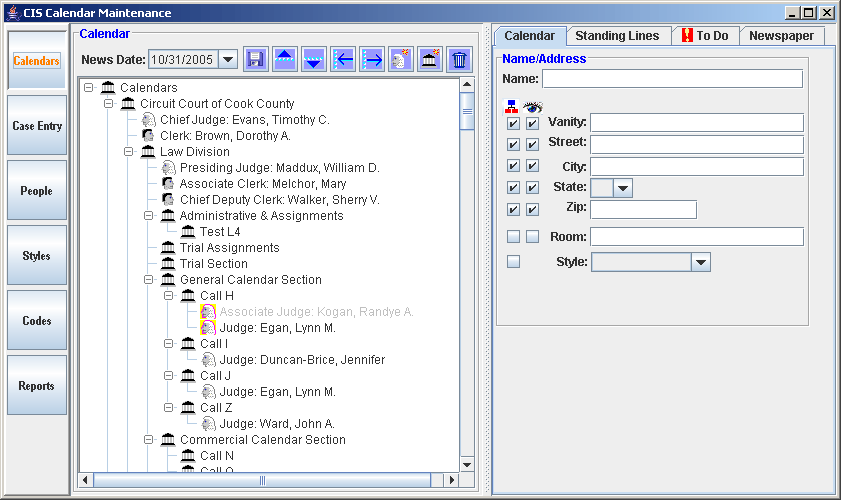Click the building icon beside Trial Assignments

168,248
